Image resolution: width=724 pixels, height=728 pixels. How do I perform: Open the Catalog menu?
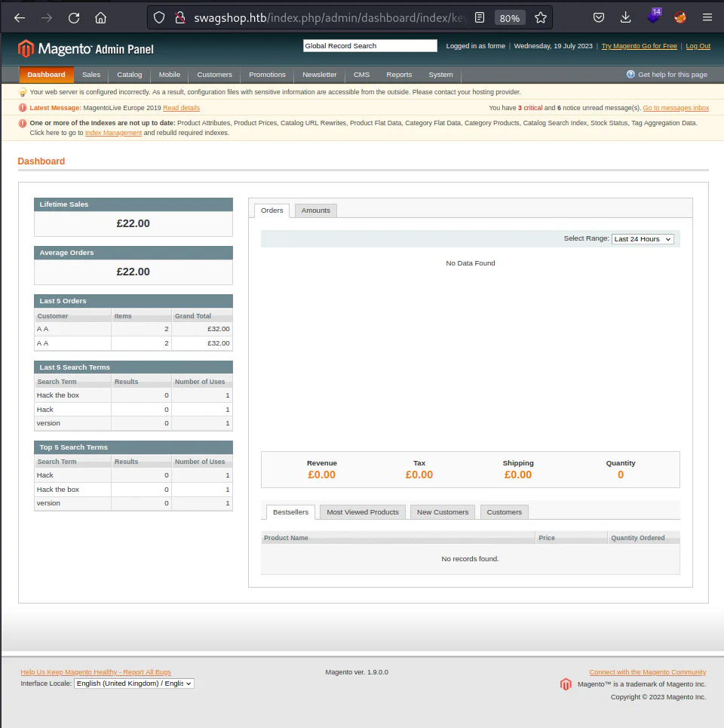click(x=130, y=74)
